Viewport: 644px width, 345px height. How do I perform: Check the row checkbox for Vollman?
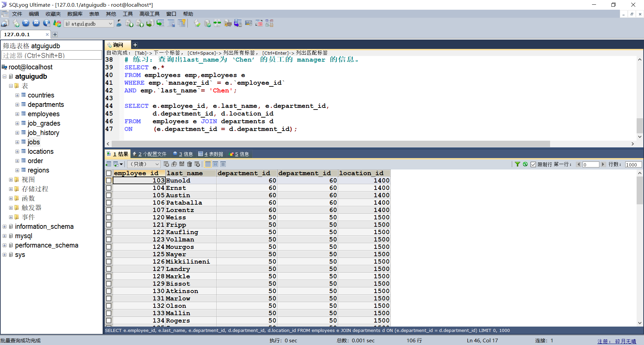tap(109, 239)
